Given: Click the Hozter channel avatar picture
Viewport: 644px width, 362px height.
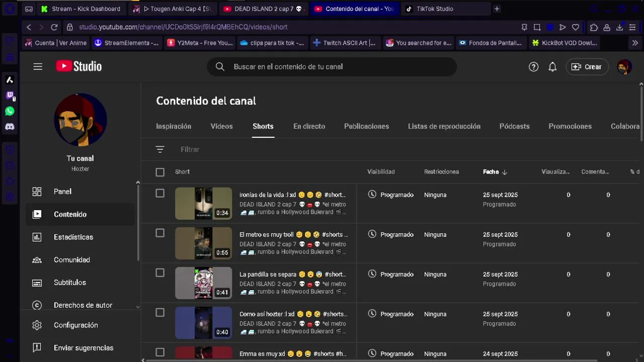Looking at the screenshot, I should click(x=80, y=120).
